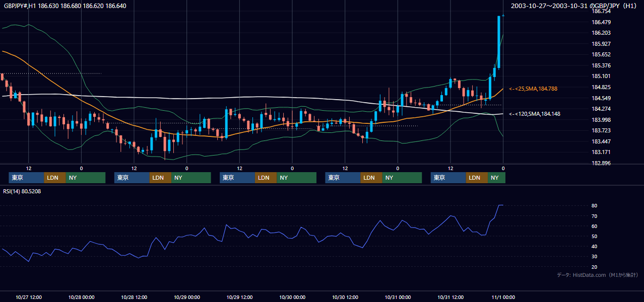Image resolution: width=644 pixels, height=302 pixels.
Task: Select time label 10/28 12:00
Action: point(134,297)
